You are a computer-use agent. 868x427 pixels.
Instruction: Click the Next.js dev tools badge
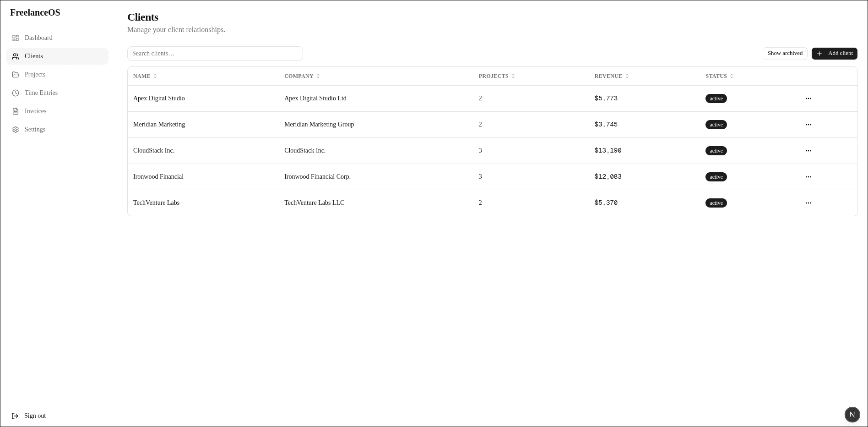(x=852, y=415)
